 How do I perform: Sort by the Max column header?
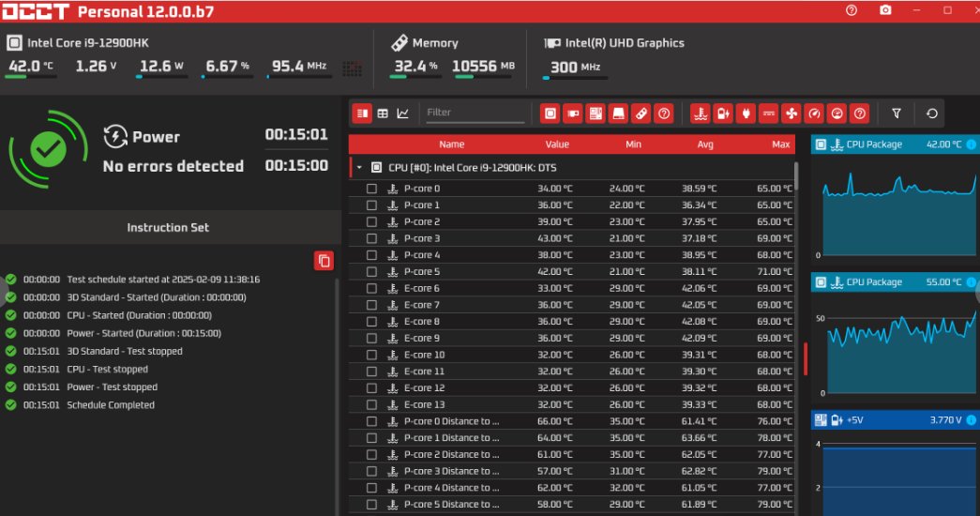tap(780, 144)
